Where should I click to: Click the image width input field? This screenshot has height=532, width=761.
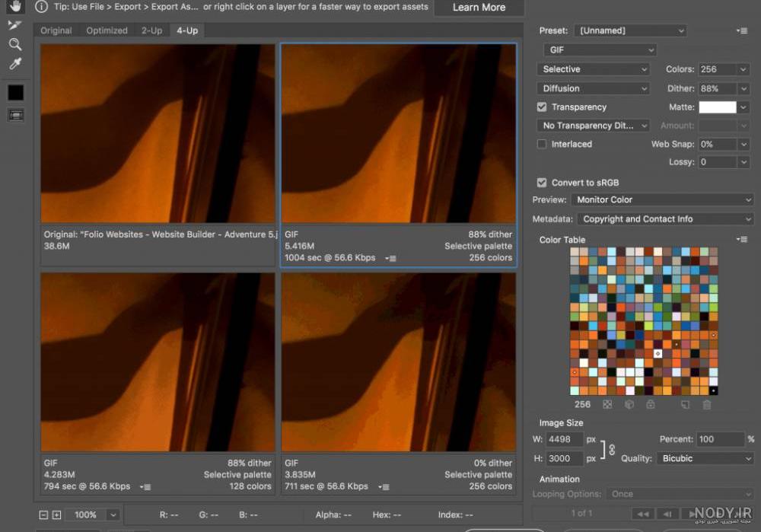564,439
